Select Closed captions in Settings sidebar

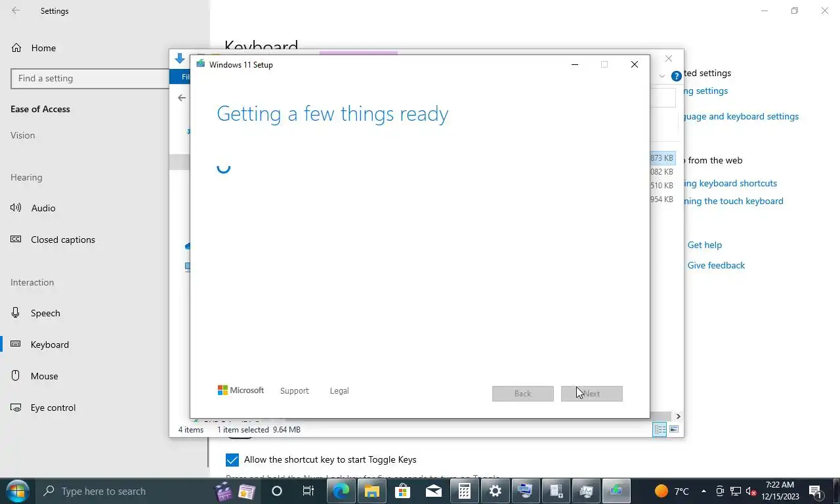point(63,240)
